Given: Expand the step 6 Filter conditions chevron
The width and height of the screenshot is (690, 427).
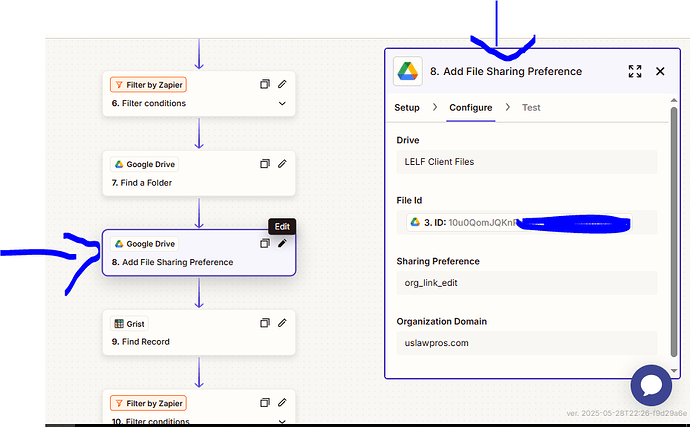Looking at the screenshot, I should pyautogui.click(x=282, y=103).
